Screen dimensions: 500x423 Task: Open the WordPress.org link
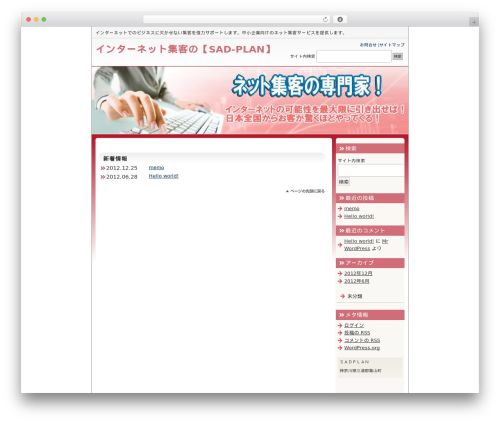362,348
